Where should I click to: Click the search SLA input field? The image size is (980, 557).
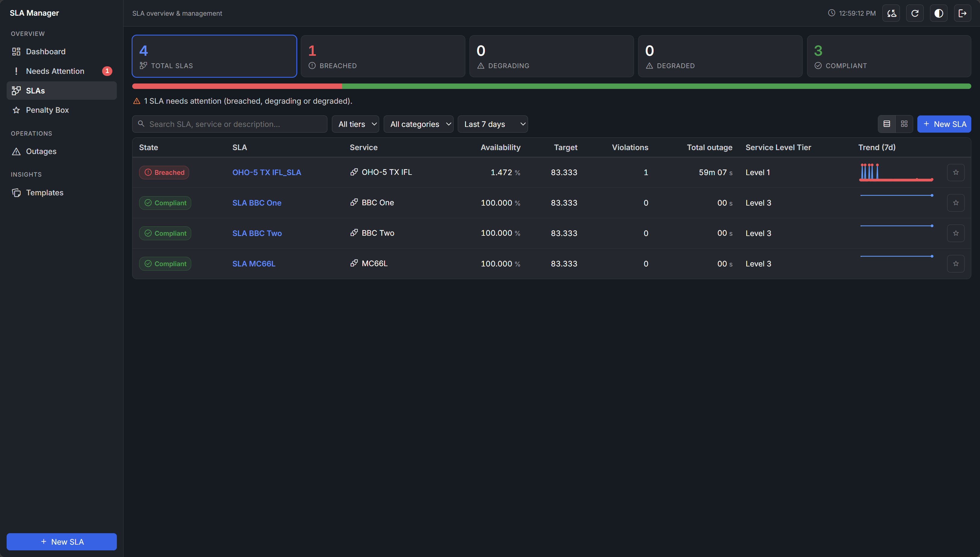click(229, 124)
